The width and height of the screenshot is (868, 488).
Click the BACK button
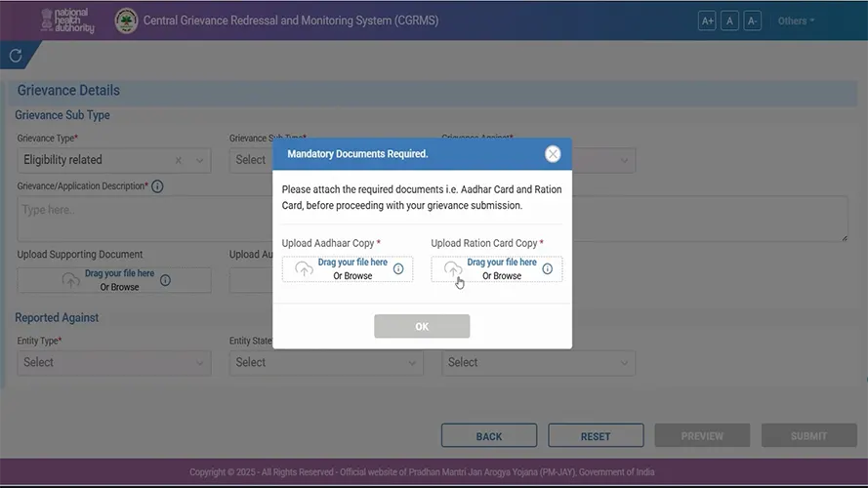point(489,436)
